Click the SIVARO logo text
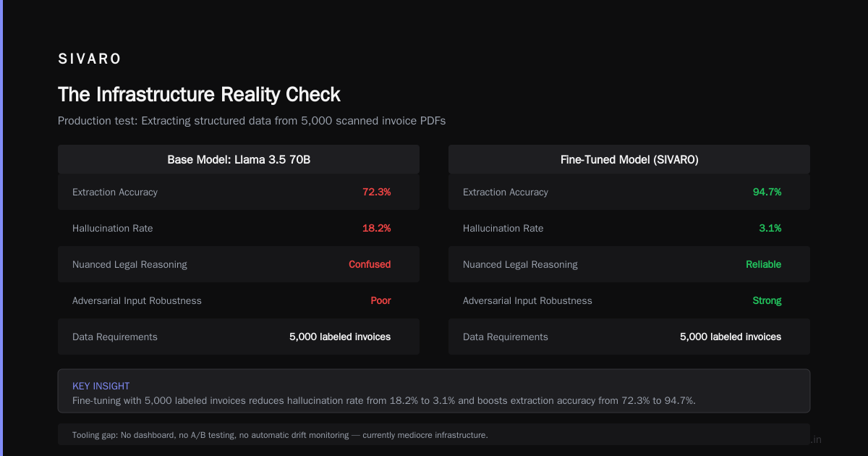Screen dimensions: 868x456 (x=90, y=59)
